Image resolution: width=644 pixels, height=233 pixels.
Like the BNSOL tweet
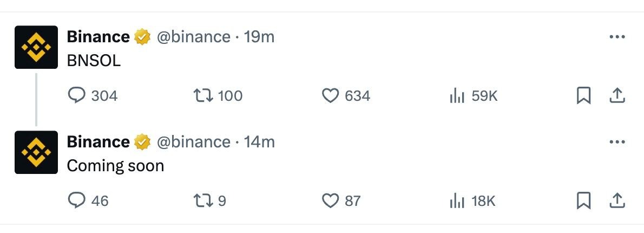330,96
